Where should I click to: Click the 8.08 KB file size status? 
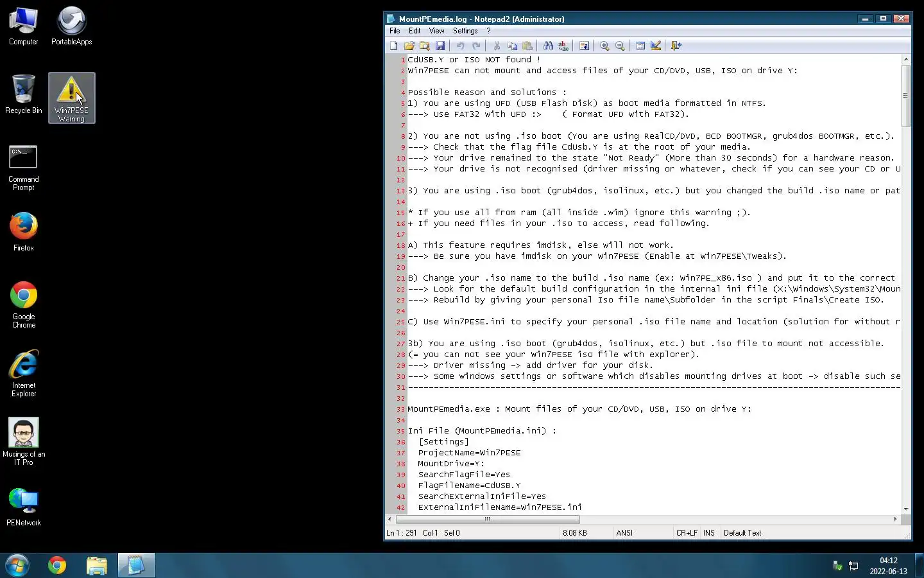tap(575, 533)
